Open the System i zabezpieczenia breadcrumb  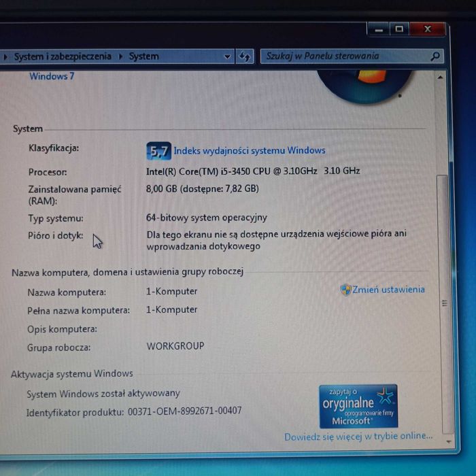[63, 56]
